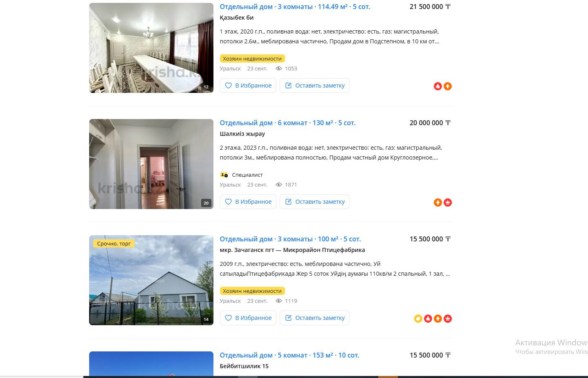
Task: Open the house photo marked Срочно, торг
Action: 151,280
